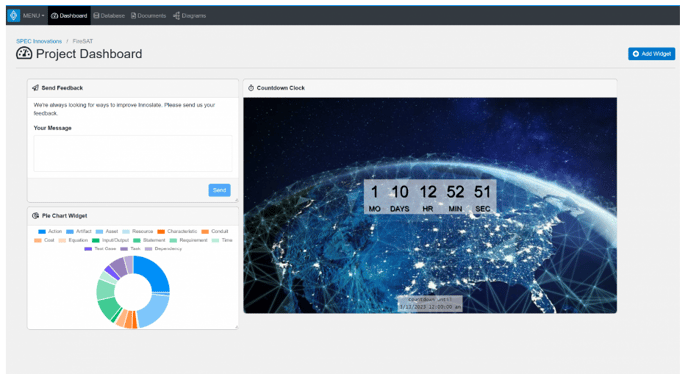Click the Send Feedback widget title
The image size is (688, 374).
(x=62, y=88)
